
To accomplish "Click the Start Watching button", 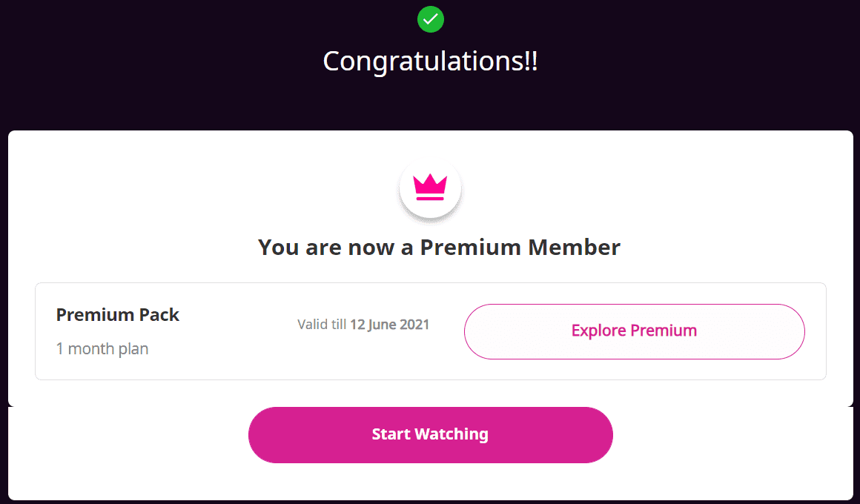I will click(430, 434).
